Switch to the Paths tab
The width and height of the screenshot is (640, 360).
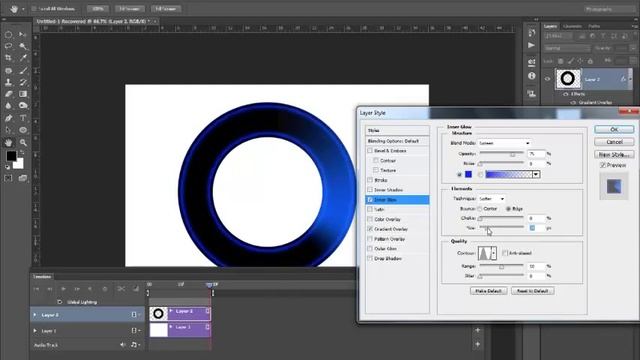pyautogui.click(x=594, y=26)
